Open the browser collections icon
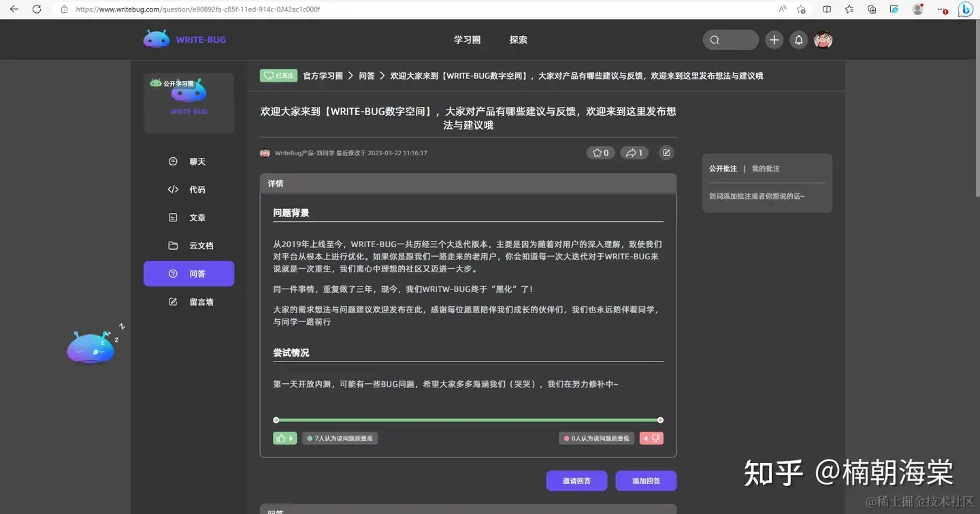 pos(872,10)
